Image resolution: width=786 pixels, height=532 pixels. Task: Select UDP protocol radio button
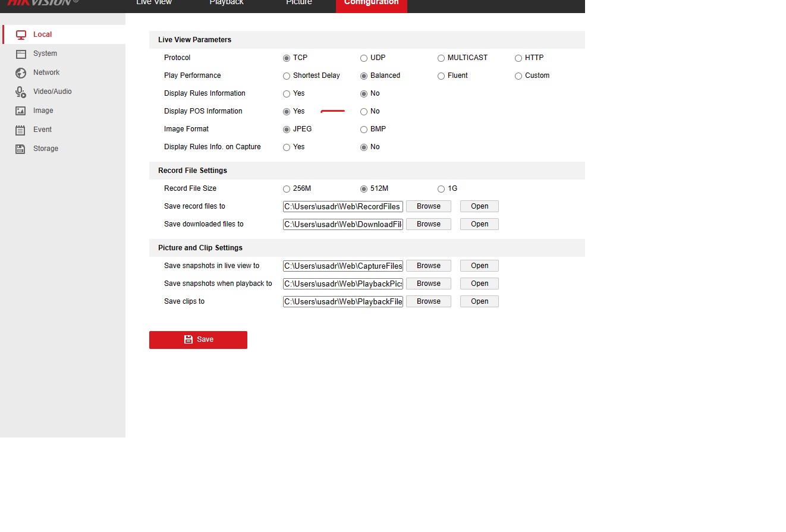pyautogui.click(x=364, y=58)
